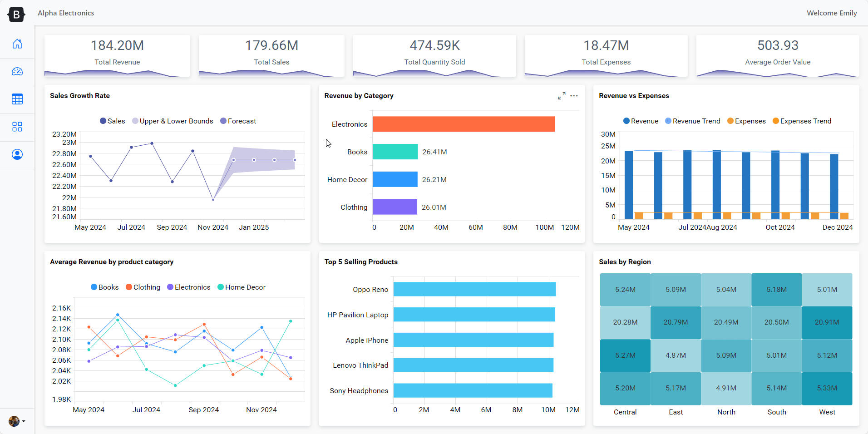Image resolution: width=868 pixels, height=434 pixels.
Task: Click the 20.79M East heatmap cell
Action: tap(676, 322)
